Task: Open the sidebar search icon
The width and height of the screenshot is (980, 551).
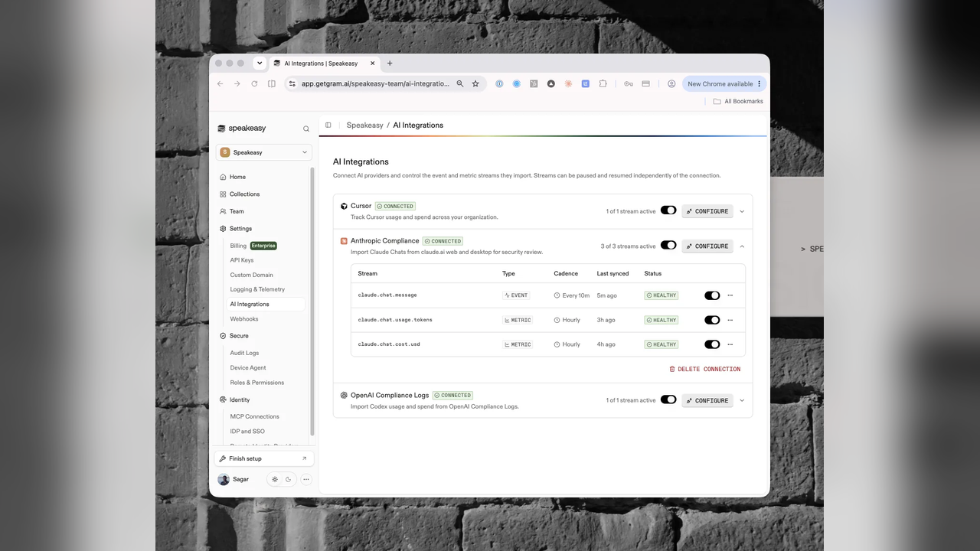Action: click(x=306, y=129)
